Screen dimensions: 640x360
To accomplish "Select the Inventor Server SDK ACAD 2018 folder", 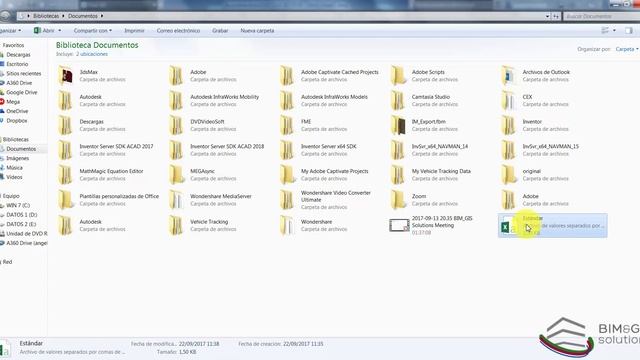I will point(217,150).
